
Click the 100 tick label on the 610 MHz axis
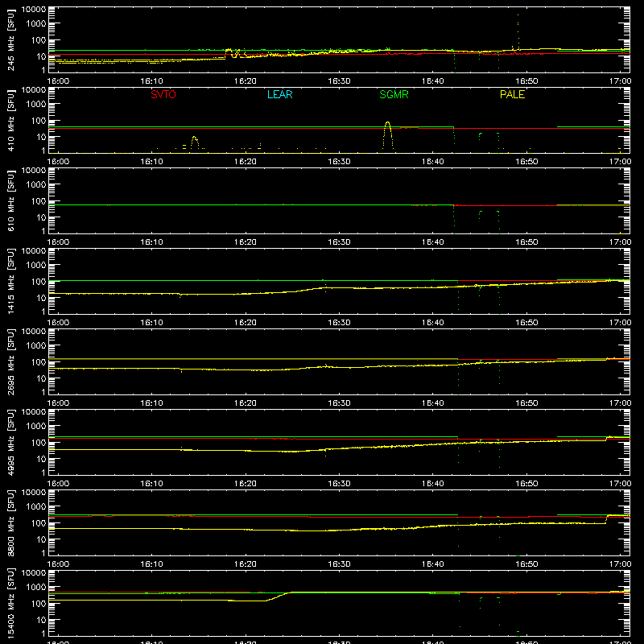(39, 201)
